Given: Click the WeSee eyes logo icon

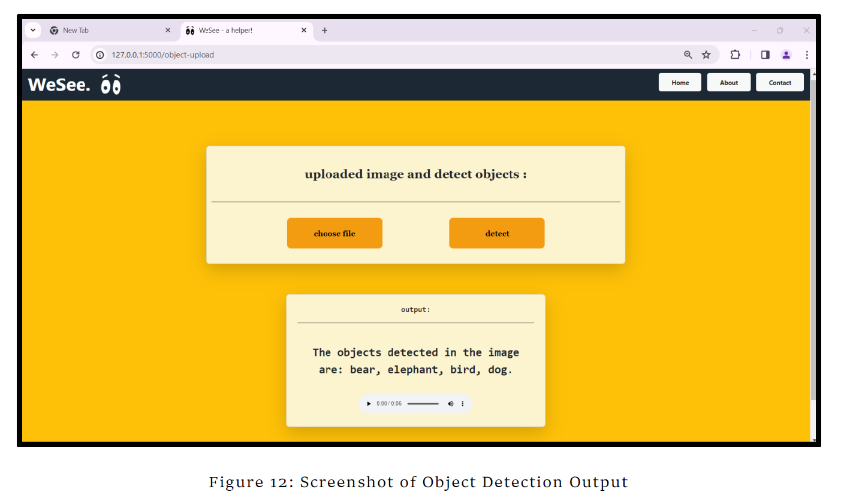Looking at the screenshot, I should coord(110,84).
